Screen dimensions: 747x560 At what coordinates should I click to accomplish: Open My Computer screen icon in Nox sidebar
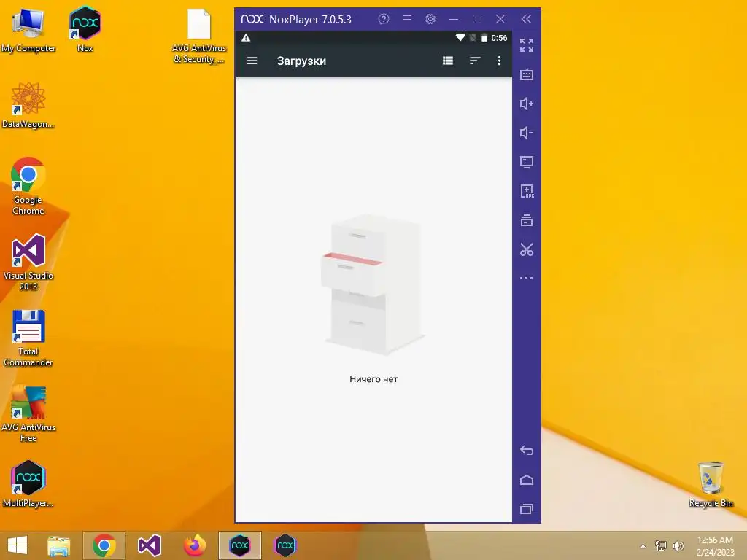pyautogui.click(x=527, y=162)
